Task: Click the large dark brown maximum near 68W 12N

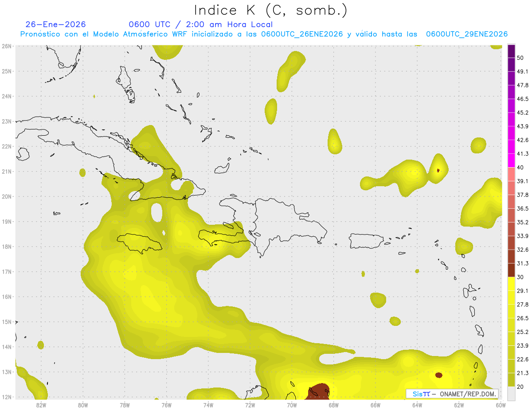Action: click(319, 391)
